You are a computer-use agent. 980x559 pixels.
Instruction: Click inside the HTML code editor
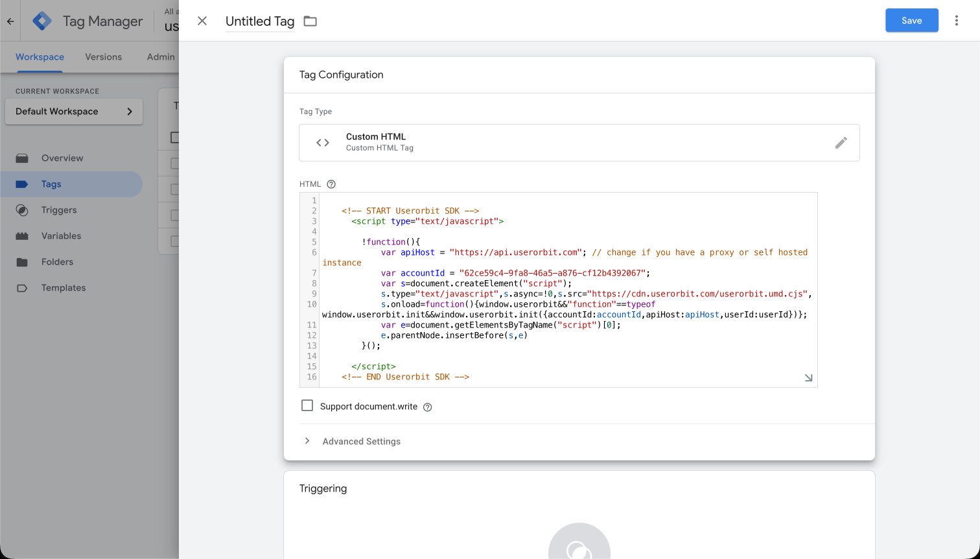pos(568,290)
